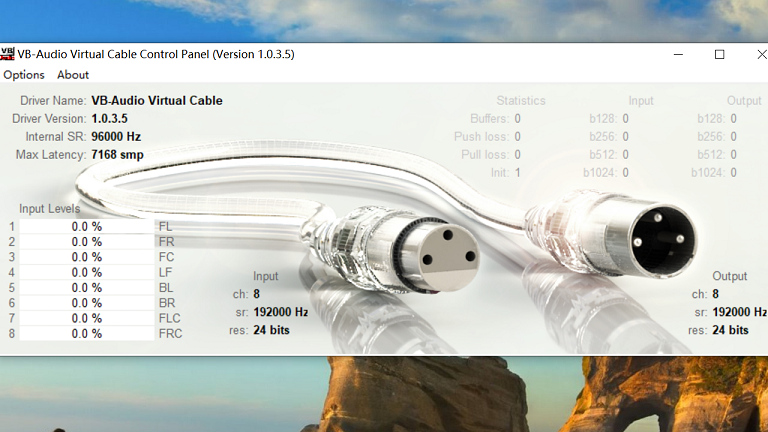Maximize the Control Panel window

click(719, 54)
